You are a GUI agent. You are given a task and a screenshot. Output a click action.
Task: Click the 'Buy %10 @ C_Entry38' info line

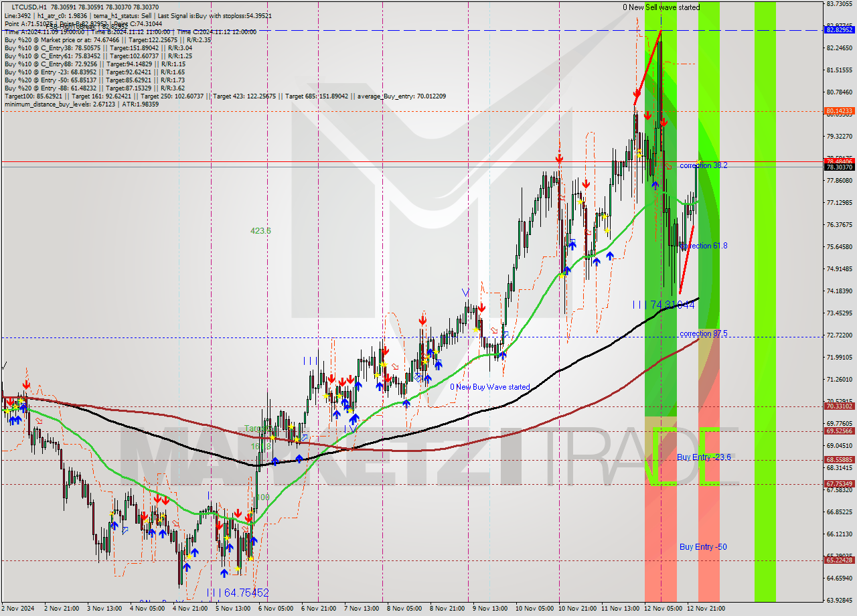point(98,48)
